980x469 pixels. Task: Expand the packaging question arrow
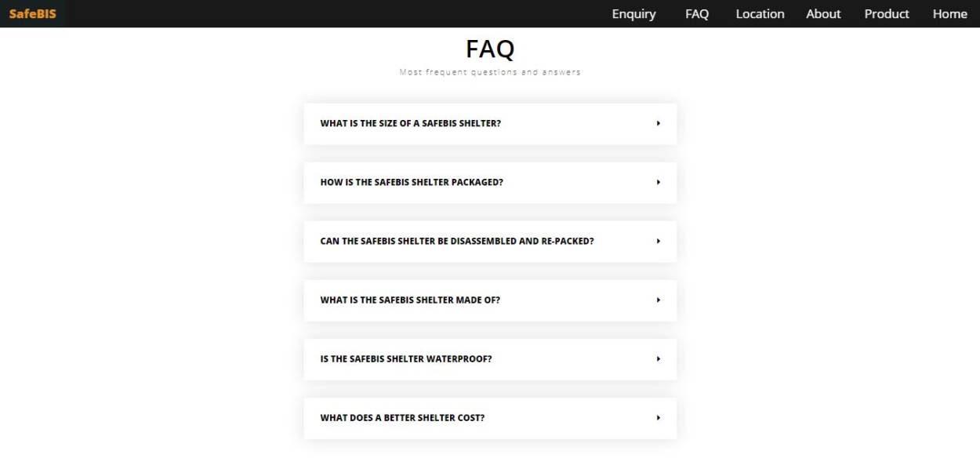pyautogui.click(x=657, y=182)
